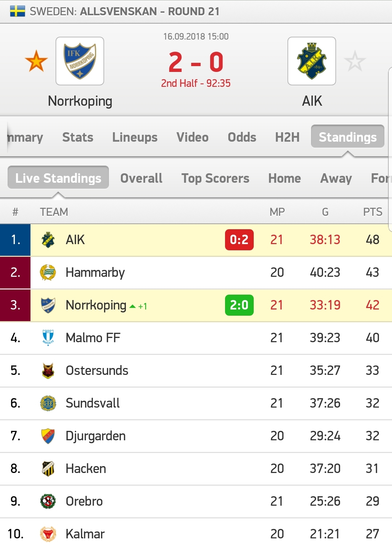Open the Orebro team logo
Viewport: 392px width, 550px height.
pos(48,501)
